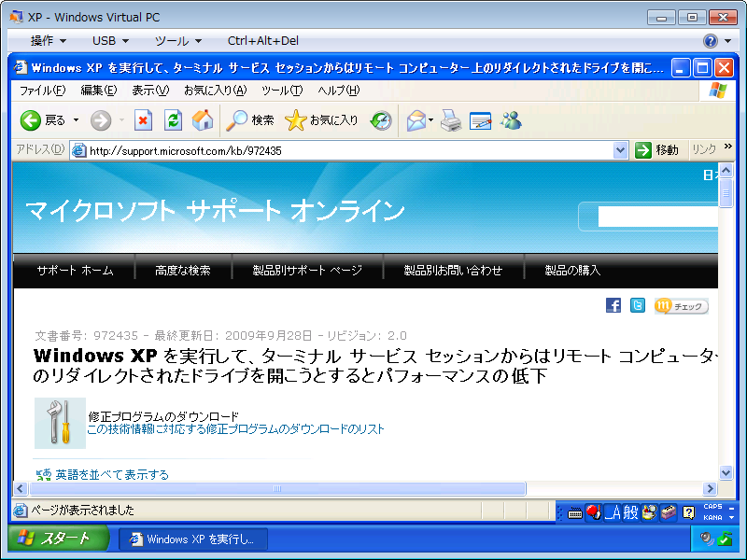Open the Back button history dropdown arrow

(x=77, y=120)
